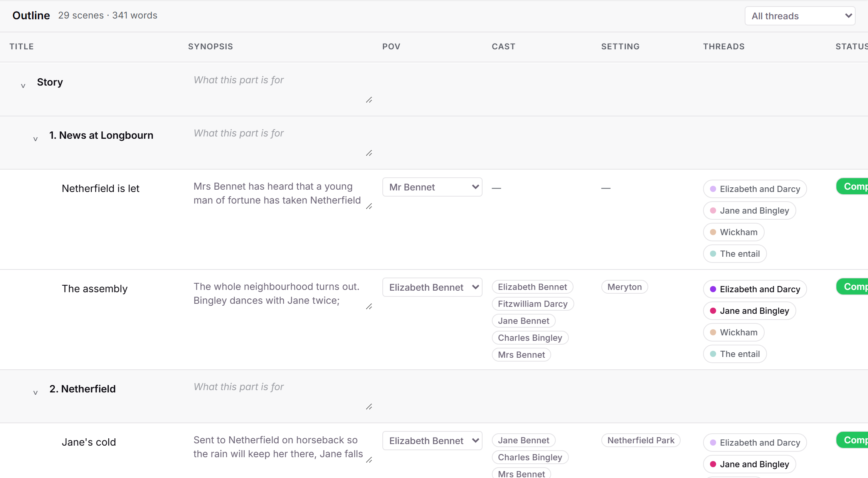The image size is (868, 478).
Task: Select Elizabeth Bennet cast chip in The assembly
Action: [x=532, y=287]
